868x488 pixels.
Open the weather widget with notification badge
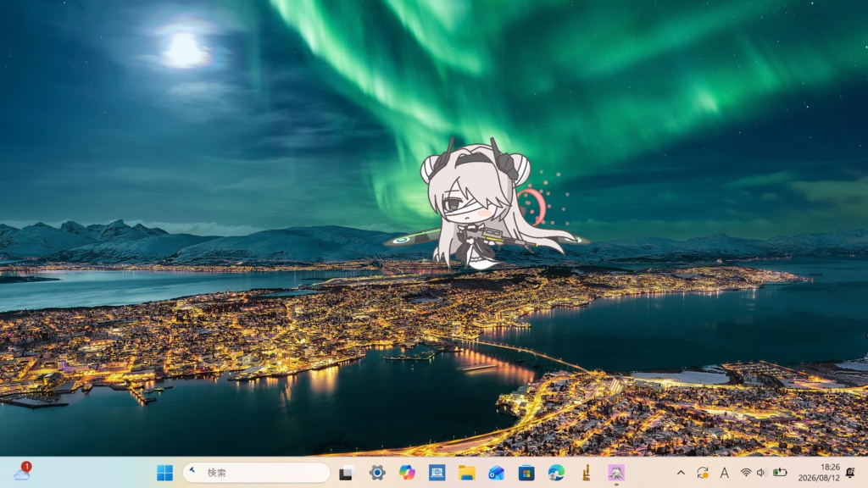(22, 472)
